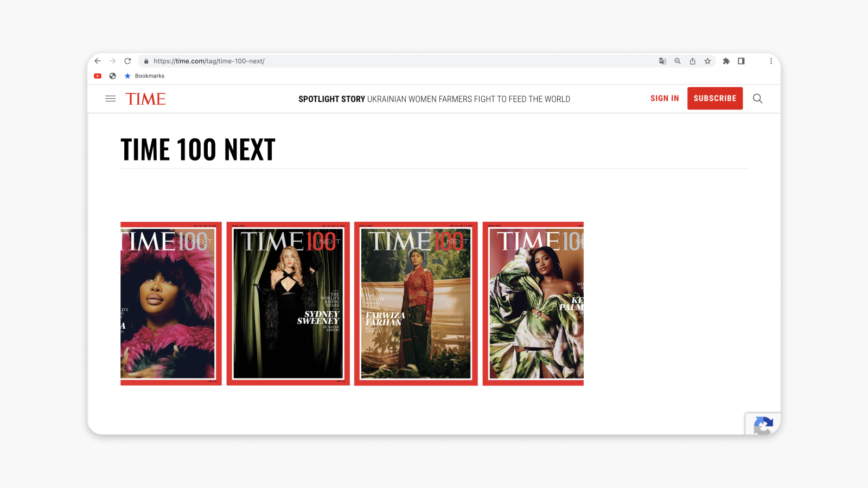Click the share page icon
The width and height of the screenshot is (868, 488).
pos(693,61)
